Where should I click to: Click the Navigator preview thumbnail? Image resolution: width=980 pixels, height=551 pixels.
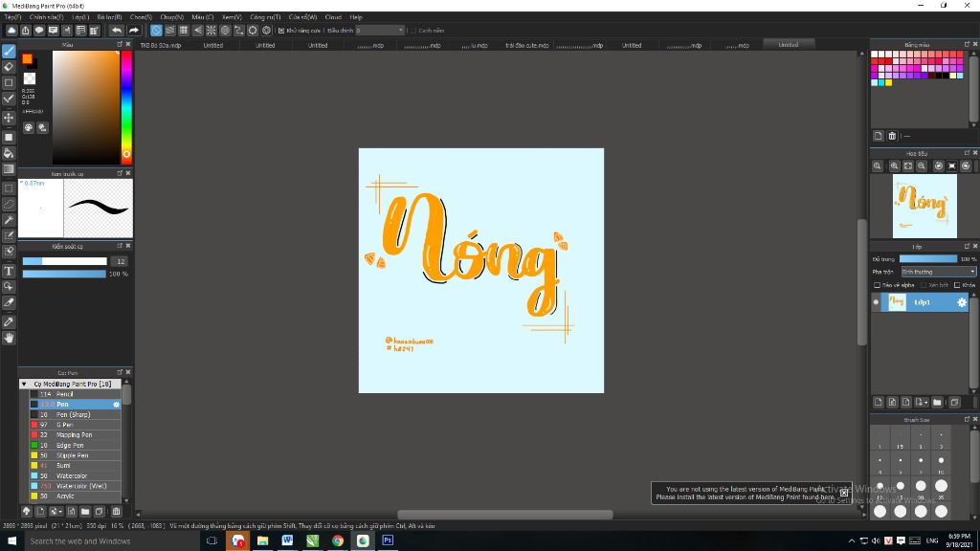(x=924, y=207)
